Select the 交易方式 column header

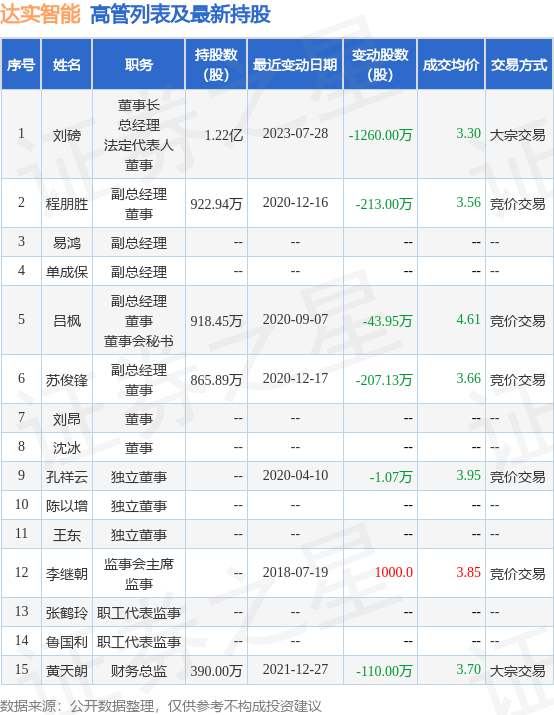[519, 64]
